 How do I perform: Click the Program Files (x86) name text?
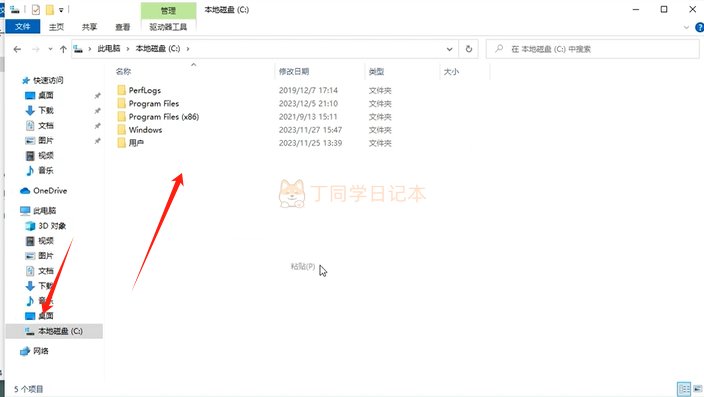[x=164, y=117]
